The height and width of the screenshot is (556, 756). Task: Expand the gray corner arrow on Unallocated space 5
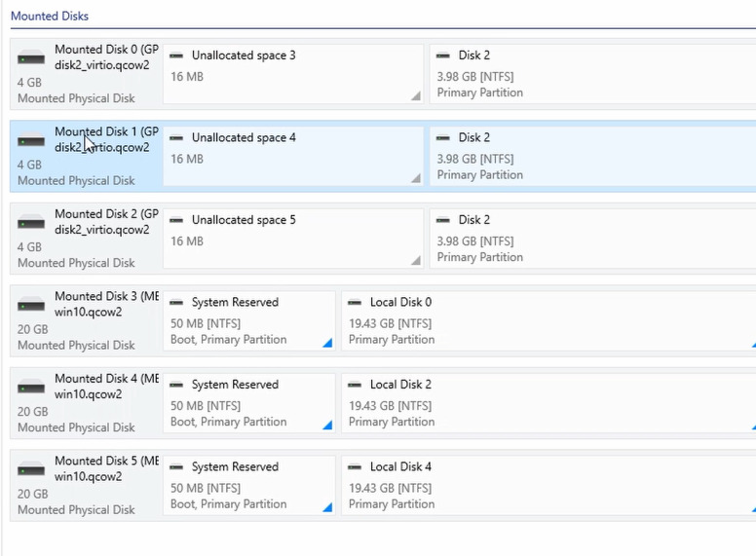pyautogui.click(x=416, y=261)
